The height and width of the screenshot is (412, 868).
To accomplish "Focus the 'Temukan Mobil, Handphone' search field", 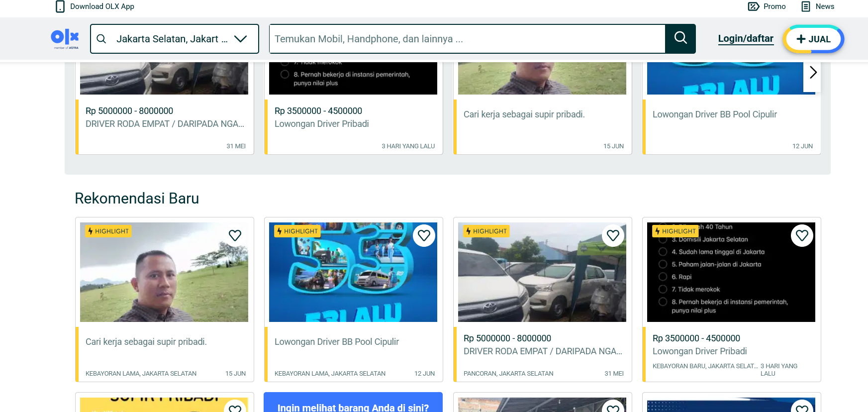I will pyautogui.click(x=467, y=39).
